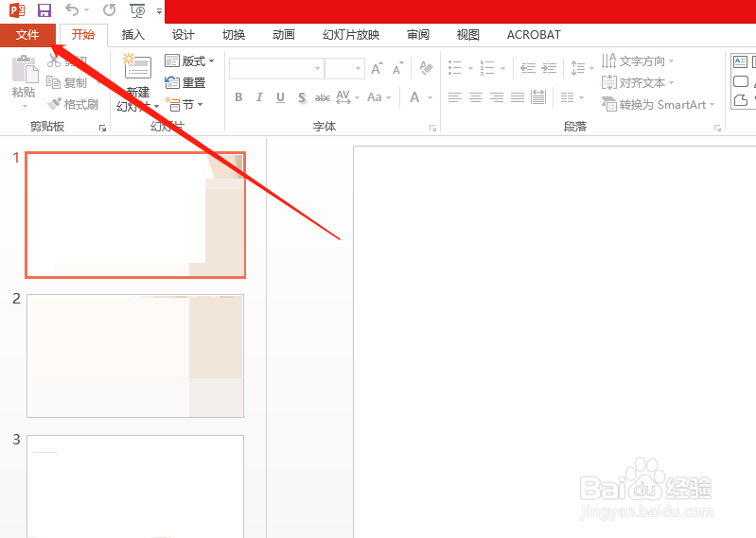This screenshot has height=538, width=756.
Task: Click the clear formatting eraser icon
Action: 426,68
